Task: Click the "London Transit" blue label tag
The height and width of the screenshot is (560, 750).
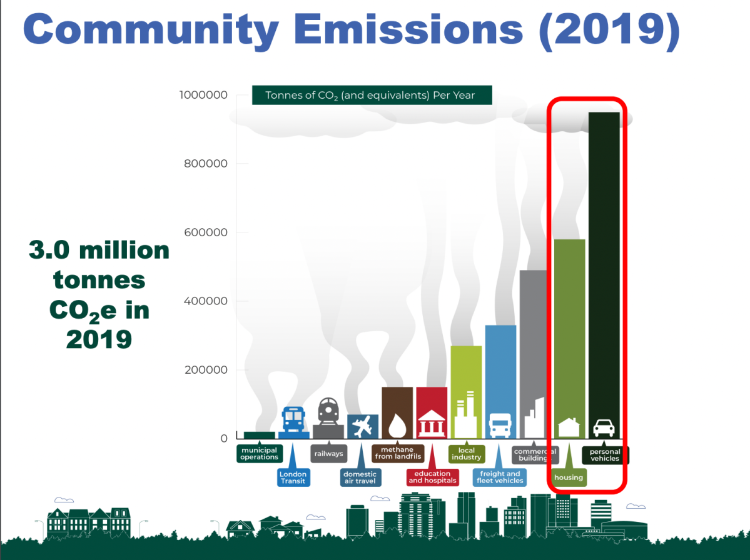Action: point(293,477)
